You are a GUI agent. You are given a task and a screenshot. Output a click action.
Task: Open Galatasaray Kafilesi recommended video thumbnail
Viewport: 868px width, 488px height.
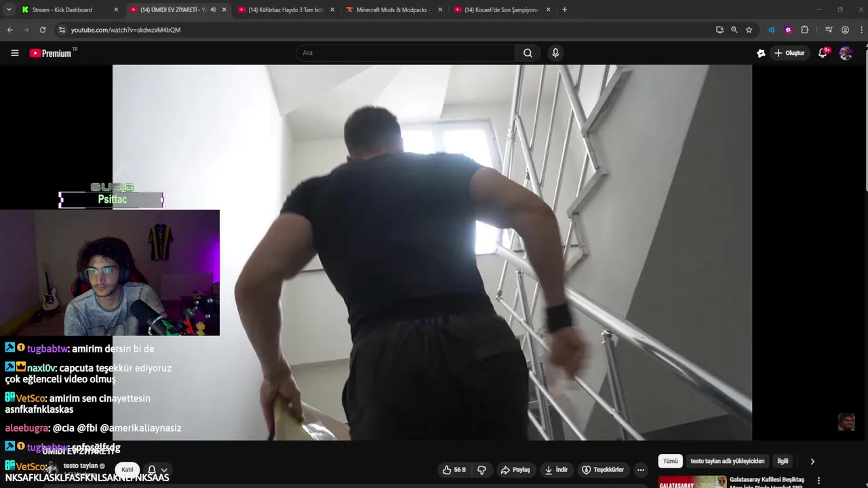click(x=692, y=482)
